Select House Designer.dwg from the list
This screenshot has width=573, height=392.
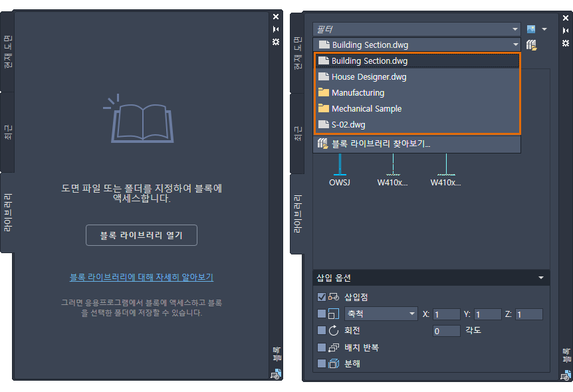click(x=417, y=76)
